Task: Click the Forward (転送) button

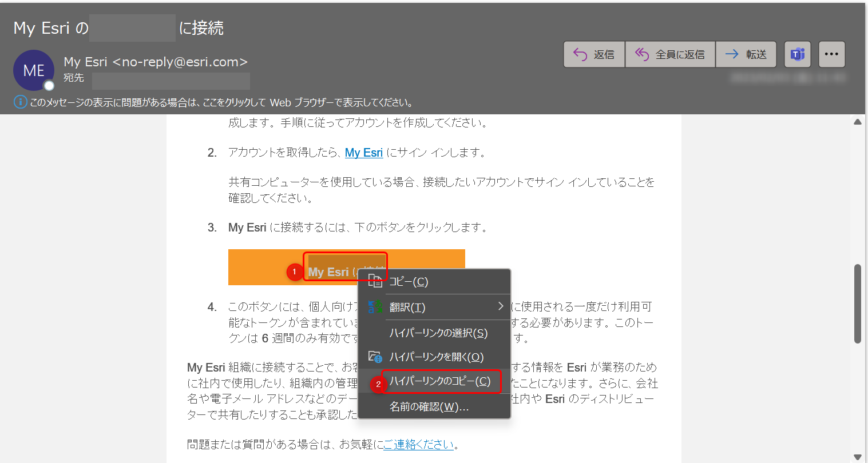Action: point(746,54)
